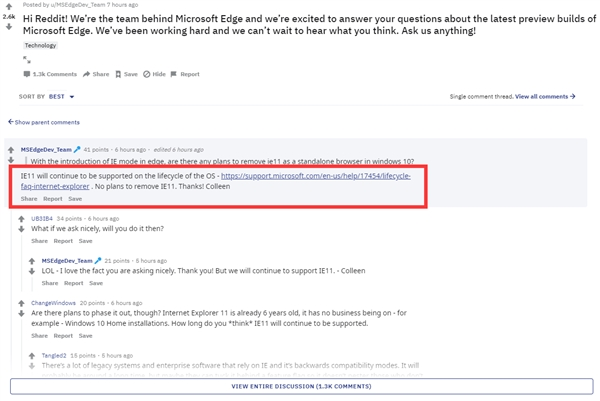Click the Technology flair tag
The height and width of the screenshot is (401, 600).
41,45
